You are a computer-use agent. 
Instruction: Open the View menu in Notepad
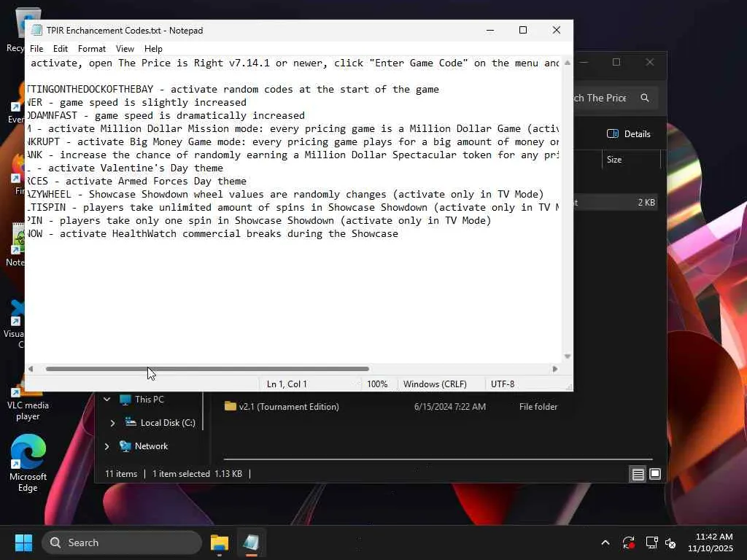pyautogui.click(x=125, y=49)
